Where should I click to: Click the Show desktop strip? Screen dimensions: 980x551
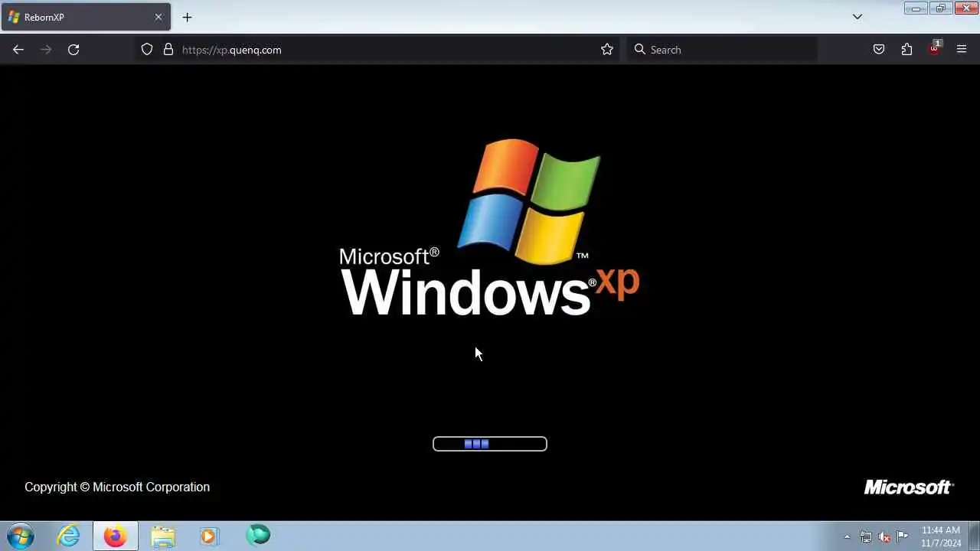pos(974,536)
